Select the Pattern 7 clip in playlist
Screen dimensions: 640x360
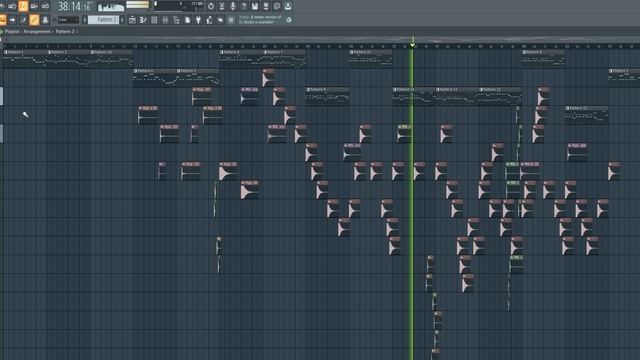point(284,58)
